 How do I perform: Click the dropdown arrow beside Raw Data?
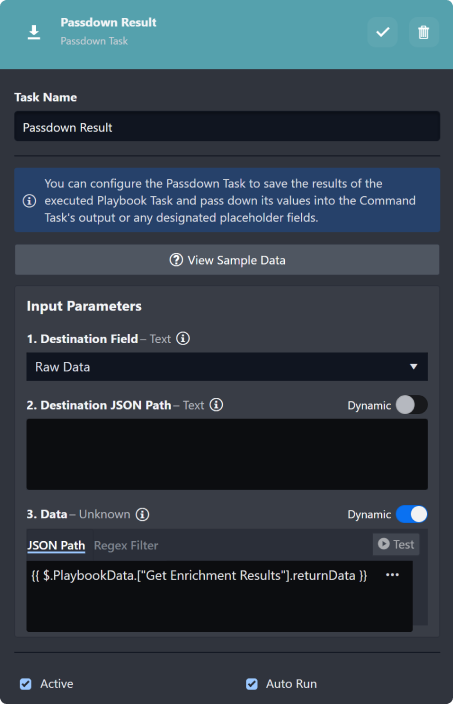[413, 367]
